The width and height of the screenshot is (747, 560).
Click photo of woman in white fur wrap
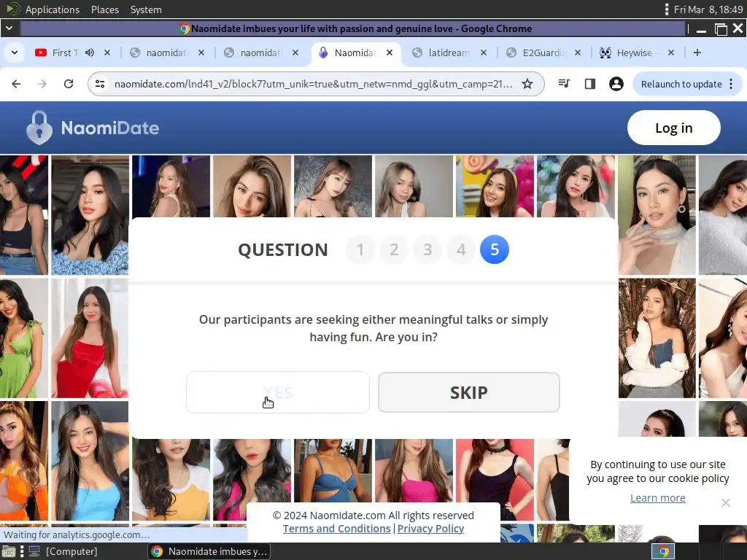657,338
